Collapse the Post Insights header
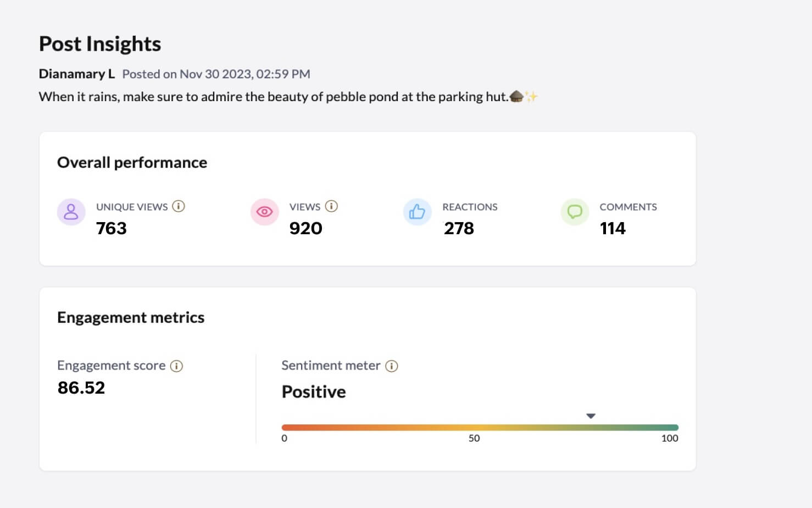 (x=99, y=43)
